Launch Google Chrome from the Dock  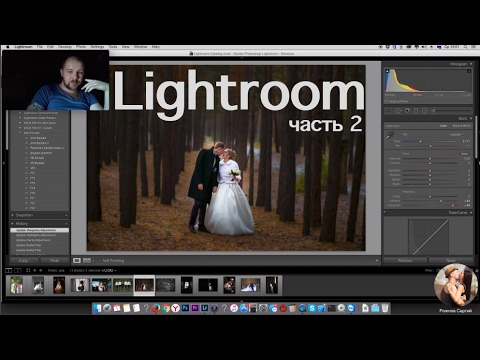point(166,308)
